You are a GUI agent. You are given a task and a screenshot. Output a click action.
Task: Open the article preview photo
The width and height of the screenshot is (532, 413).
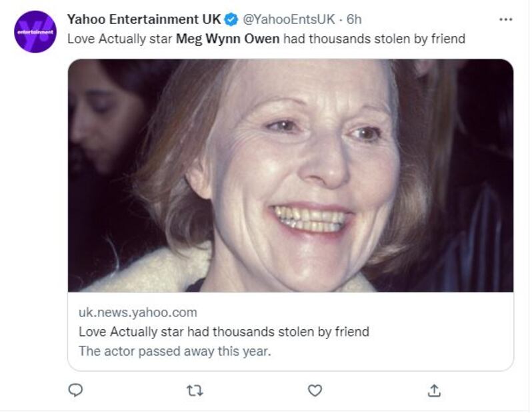[291, 175]
